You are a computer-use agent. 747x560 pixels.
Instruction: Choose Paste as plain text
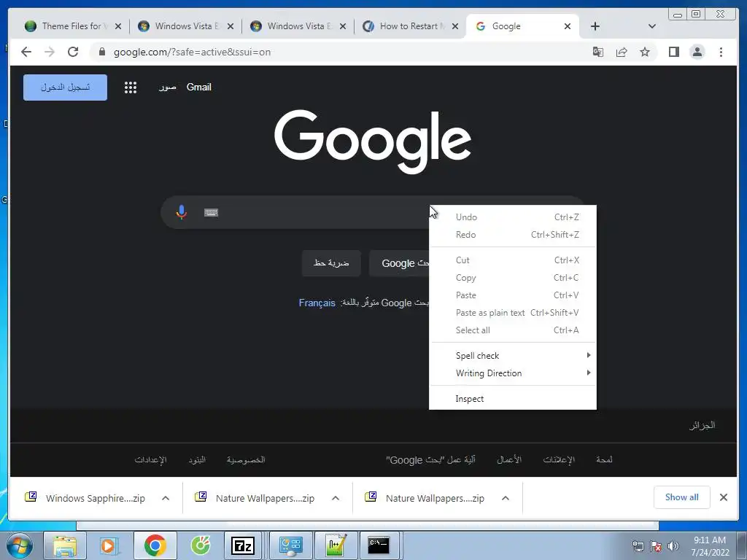513,313
